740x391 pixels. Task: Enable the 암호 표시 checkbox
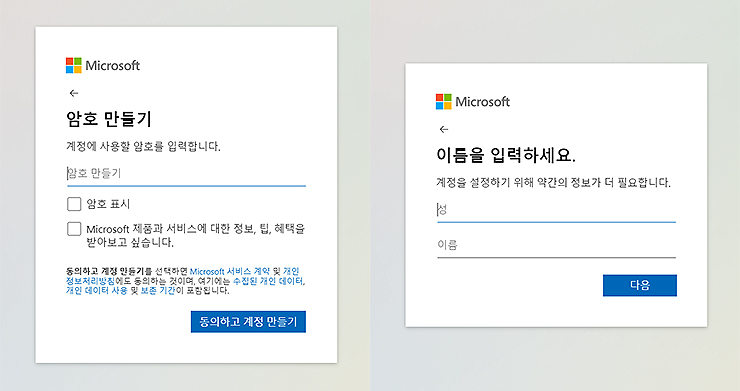[74, 204]
